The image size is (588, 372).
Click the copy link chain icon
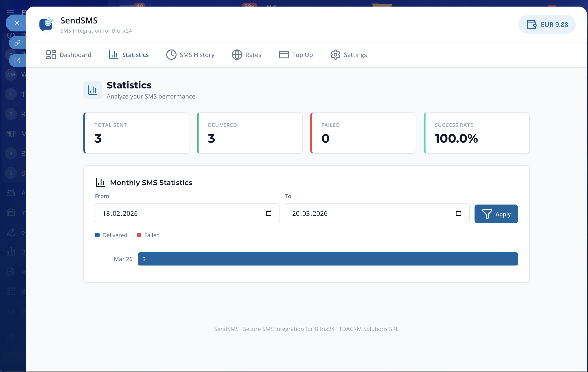click(x=17, y=43)
